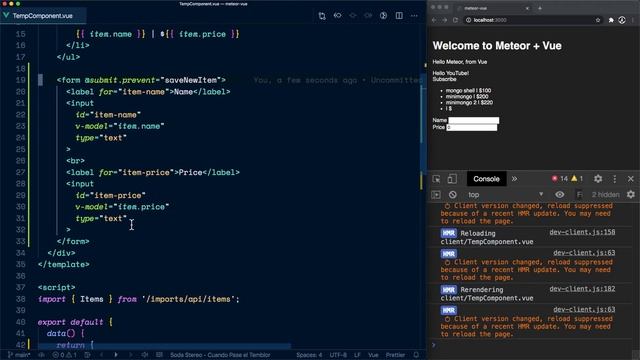Click the editor horizontal scrollbar at bottom
The image size is (640, 360).
164,346
